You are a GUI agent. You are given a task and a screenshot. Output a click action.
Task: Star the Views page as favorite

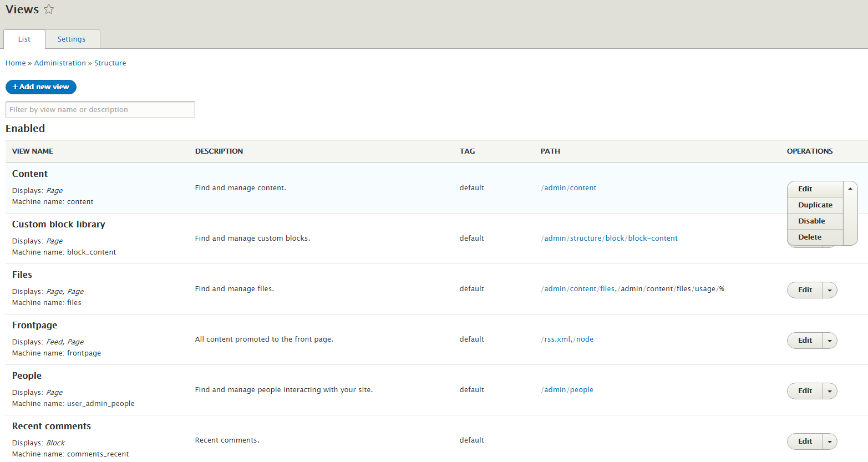click(49, 9)
